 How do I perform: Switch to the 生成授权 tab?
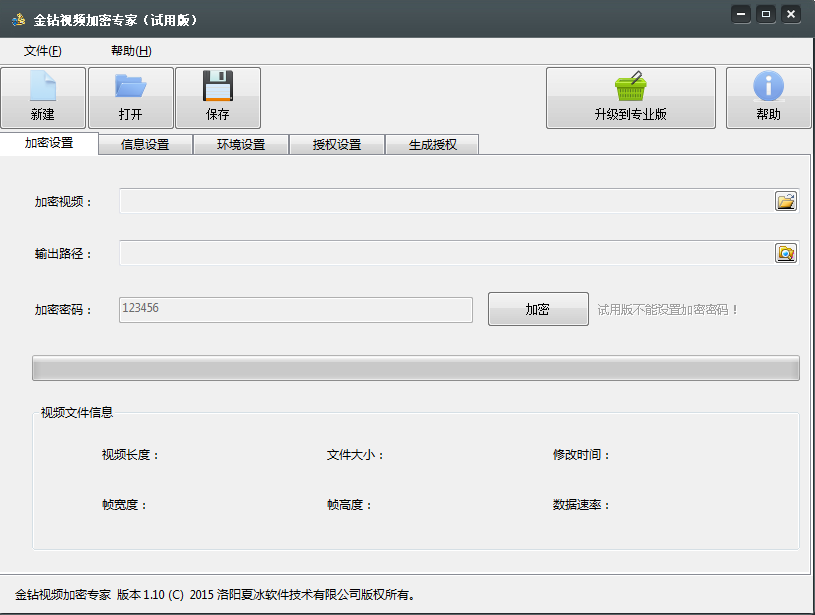[432, 144]
